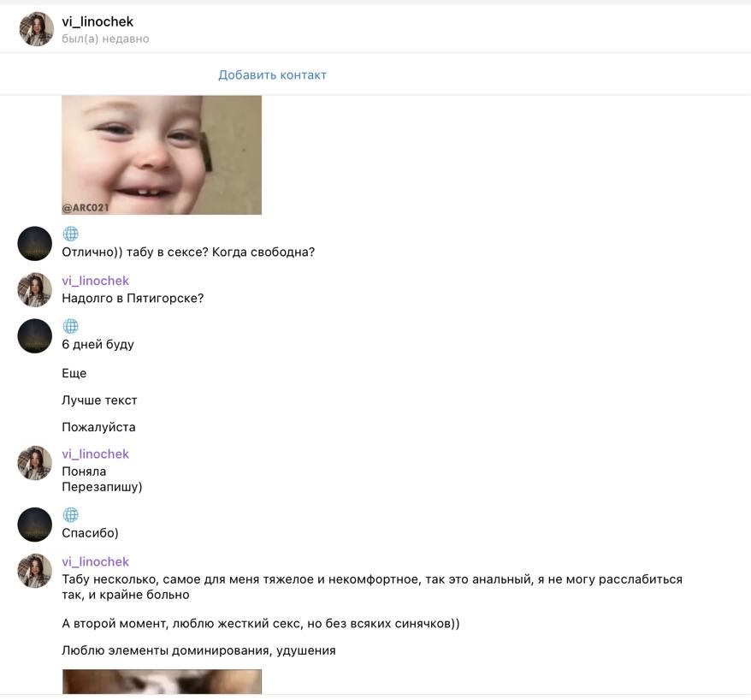
Task: Open the smiling baby GIF image
Action: (x=162, y=155)
